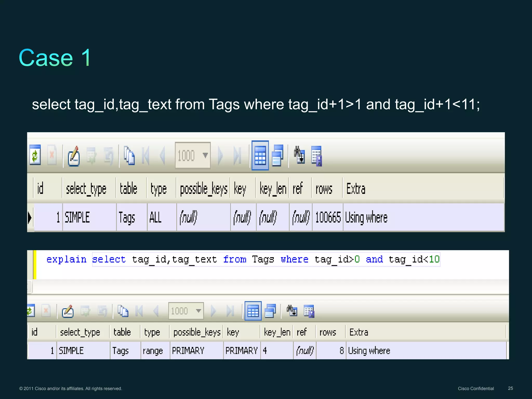Select grid view icon in upper result toolbar
Viewport: 532px width, 399px height.
pos(260,156)
